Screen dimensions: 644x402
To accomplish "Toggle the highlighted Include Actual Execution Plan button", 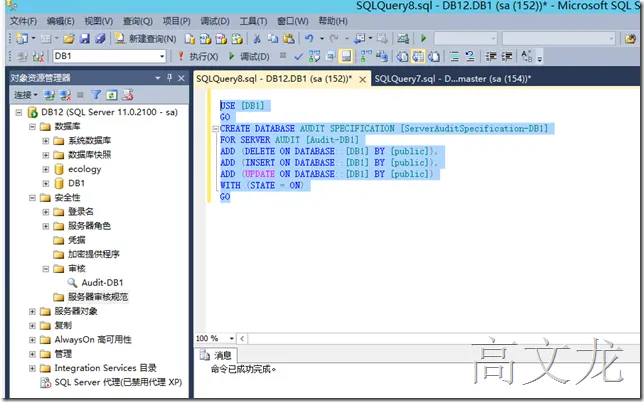I will coord(346,56).
